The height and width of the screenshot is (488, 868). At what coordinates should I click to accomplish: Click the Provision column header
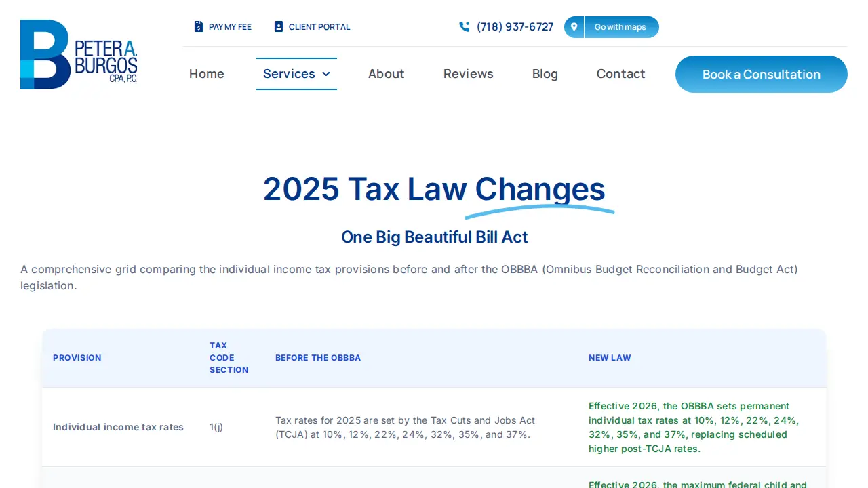tap(77, 358)
